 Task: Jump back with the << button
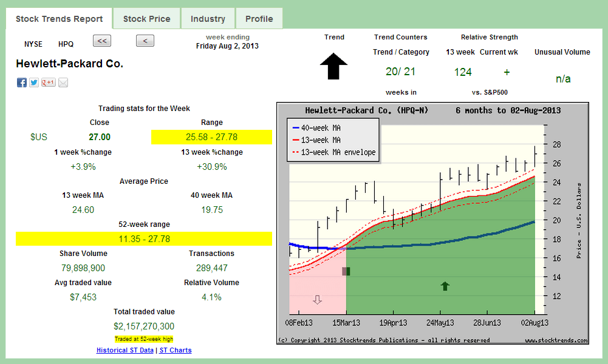click(x=102, y=41)
